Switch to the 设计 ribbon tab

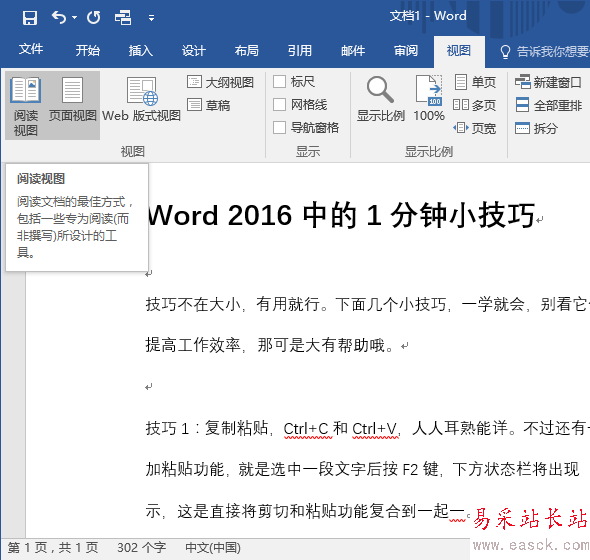194,50
